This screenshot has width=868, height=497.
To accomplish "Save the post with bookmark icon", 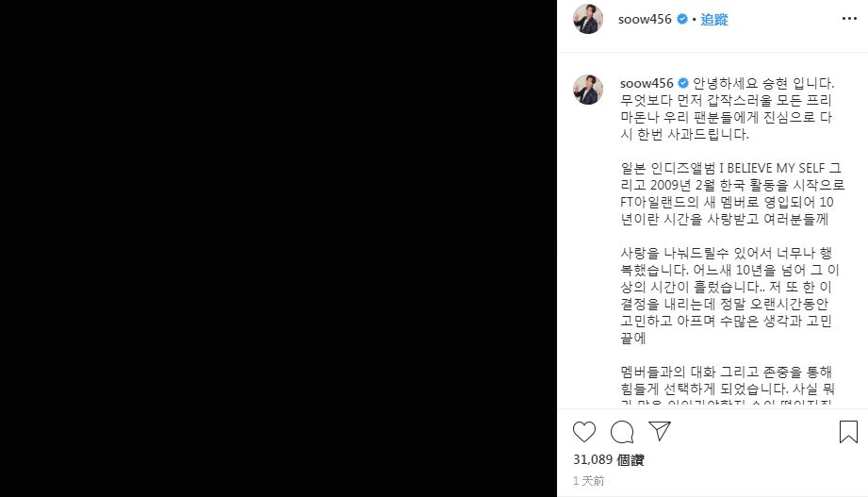I will tap(848, 432).
